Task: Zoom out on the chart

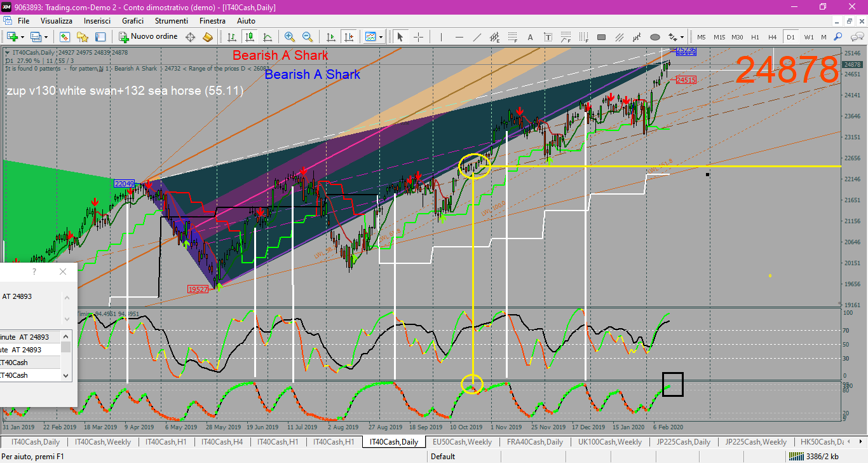Action: [x=308, y=37]
